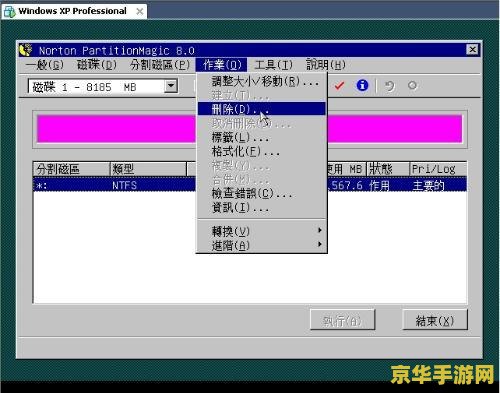The image size is (500, 393).
Task: Close the Windows XP Professional tab
Action: pyautogui.click(x=140, y=12)
